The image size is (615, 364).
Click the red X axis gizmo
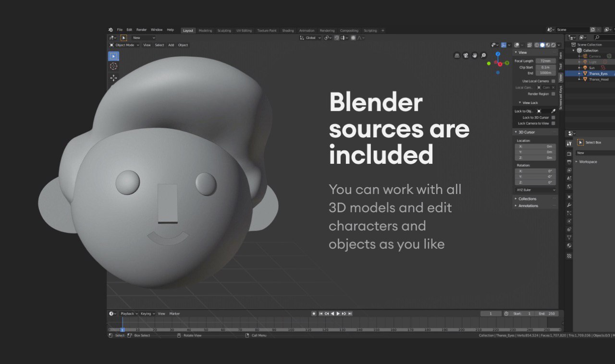(500, 64)
